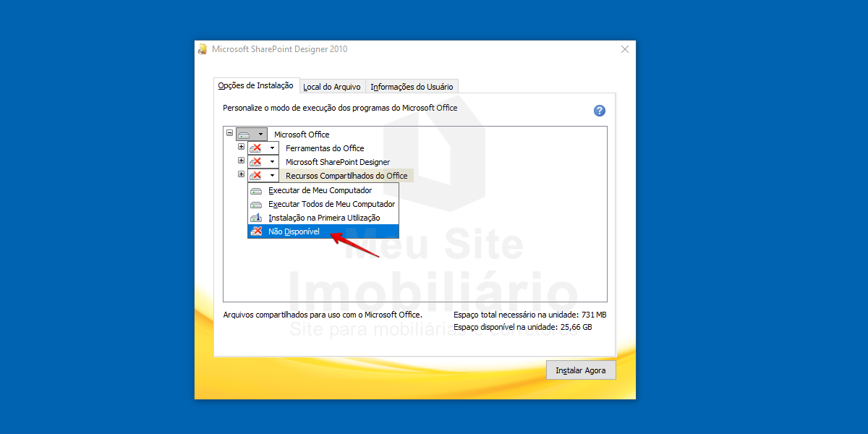The height and width of the screenshot is (434, 868).
Task: Switch to the Local do Arquivo tab
Action: (331, 87)
